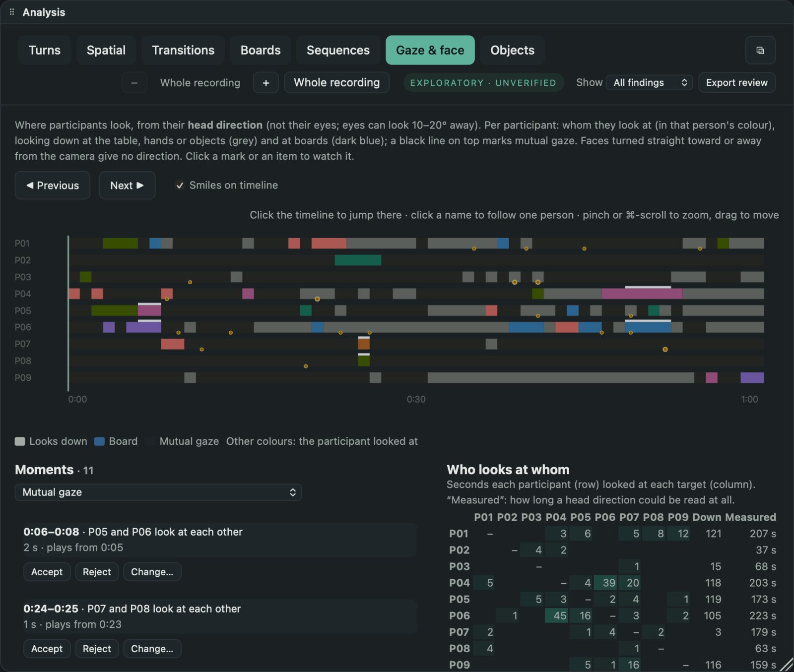The width and height of the screenshot is (794, 672).
Task: Open the Show All findings dropdown
Action: pyautogui.click(x=649, y=83)
